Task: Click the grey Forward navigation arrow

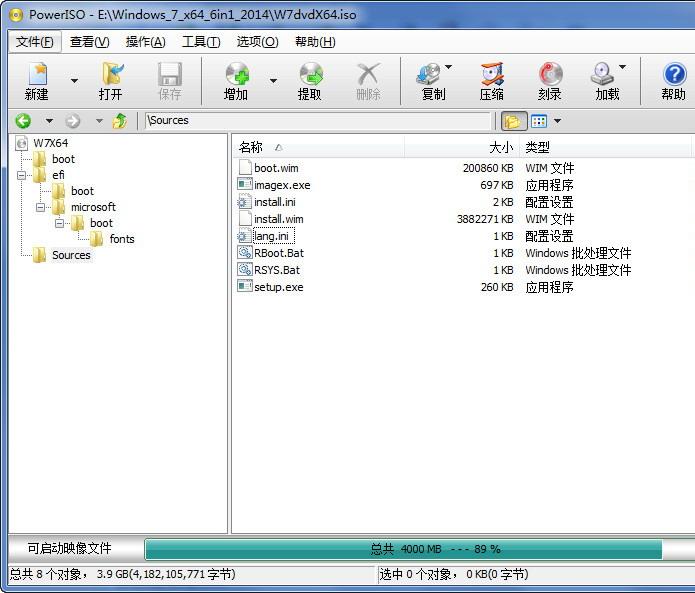Action: [x=73, y=121]
